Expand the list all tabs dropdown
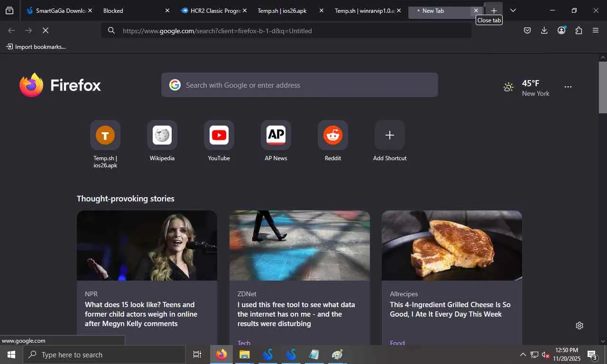Screen dimensions: 607x364 point(513,10)
